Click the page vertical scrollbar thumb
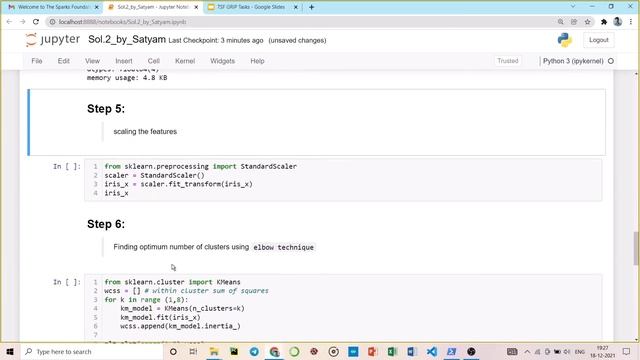The height and width of the screenshot is (360, 640). 636,248
